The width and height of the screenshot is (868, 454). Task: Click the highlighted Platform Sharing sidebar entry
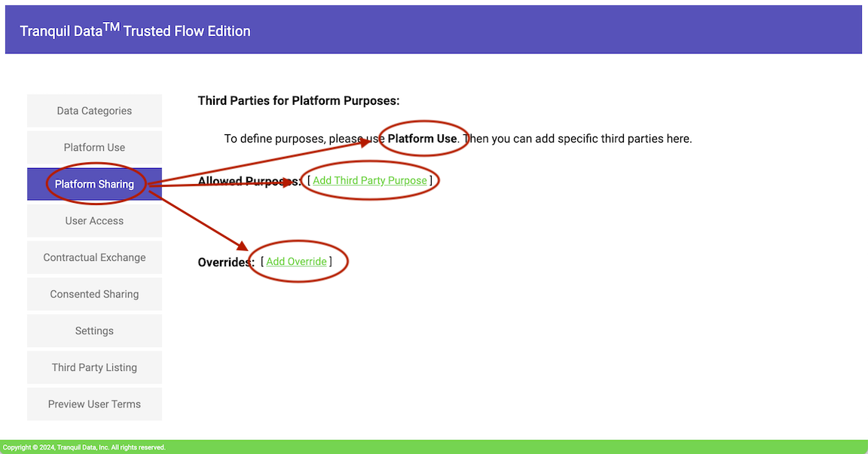[x=94, y=183]
